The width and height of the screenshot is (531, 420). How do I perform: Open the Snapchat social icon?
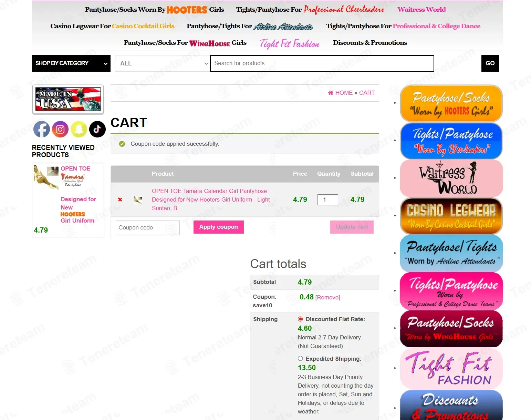(x=79, y=129)
